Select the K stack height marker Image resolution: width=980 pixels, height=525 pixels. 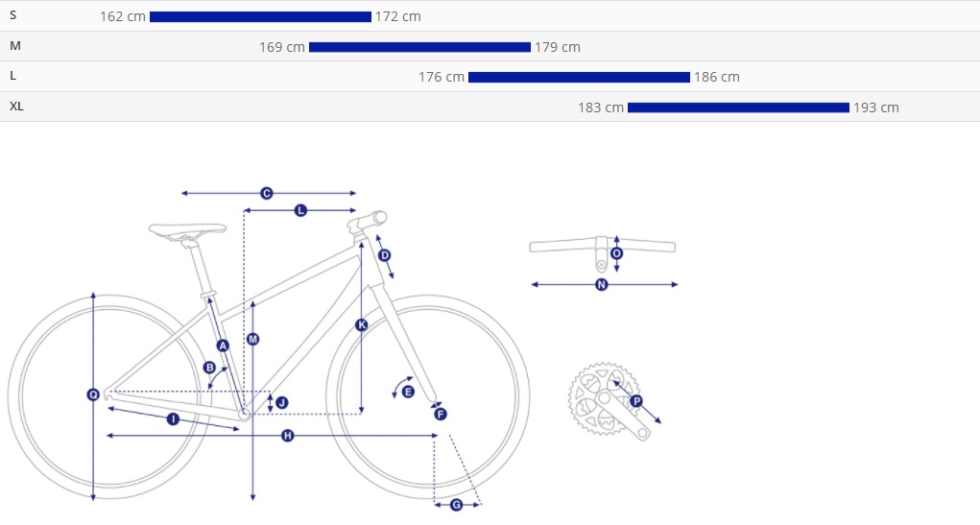point(361,324)
